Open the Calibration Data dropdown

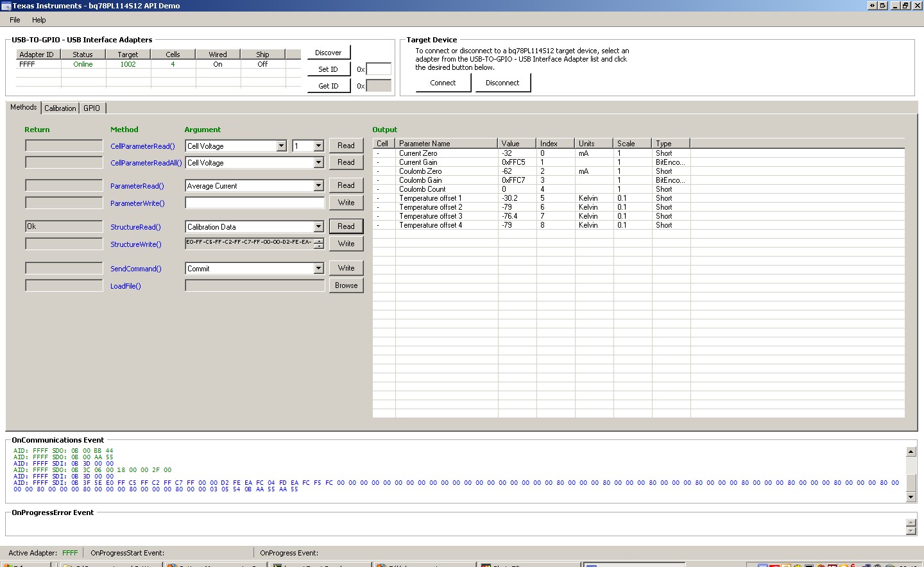click(318, 227)
